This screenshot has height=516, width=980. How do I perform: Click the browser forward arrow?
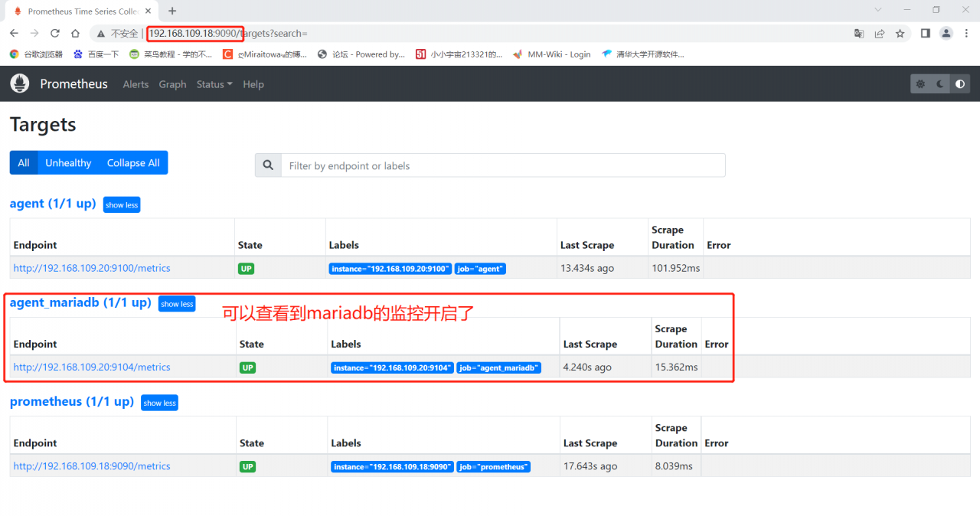(x=34, y=34)
